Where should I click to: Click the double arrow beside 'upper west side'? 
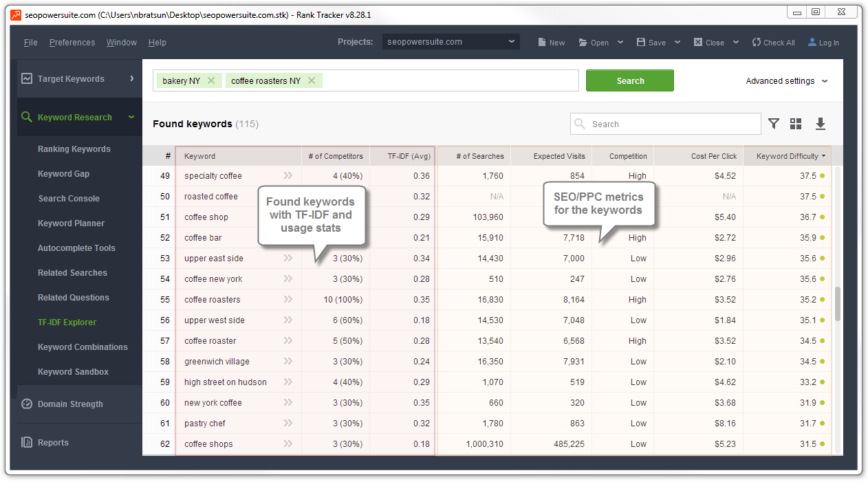click(x=287, y=320)
